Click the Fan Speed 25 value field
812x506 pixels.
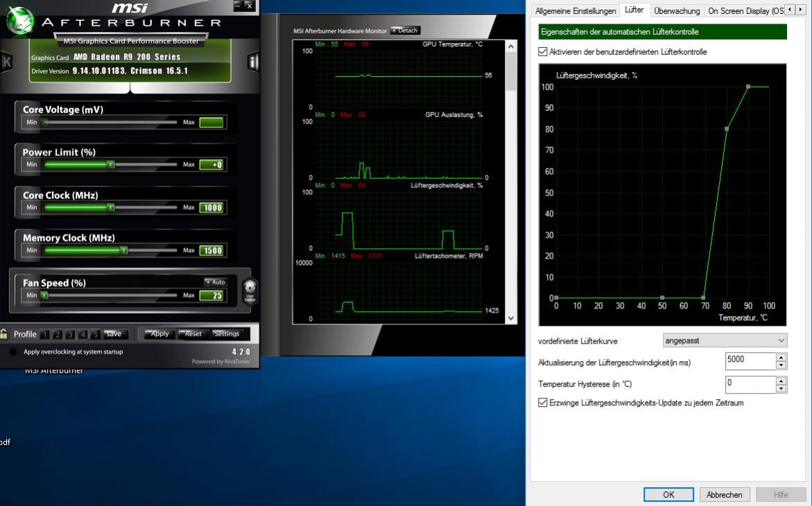click(211, 296)
